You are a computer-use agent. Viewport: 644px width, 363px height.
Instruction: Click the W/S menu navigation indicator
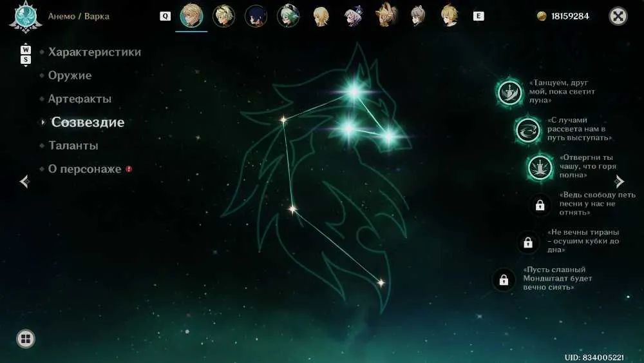click(26, 55)
